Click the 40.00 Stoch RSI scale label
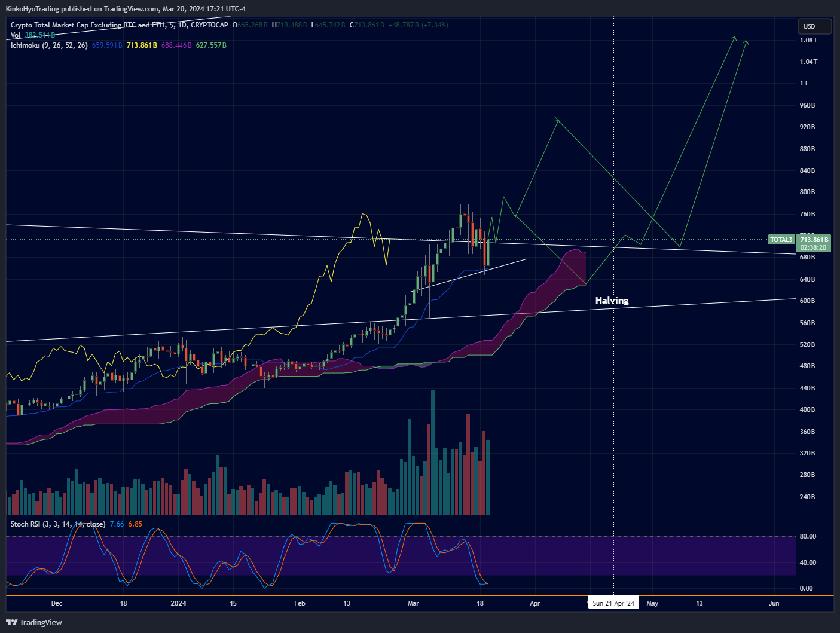This screenshot has height=633, width=840. pos(808,562)
